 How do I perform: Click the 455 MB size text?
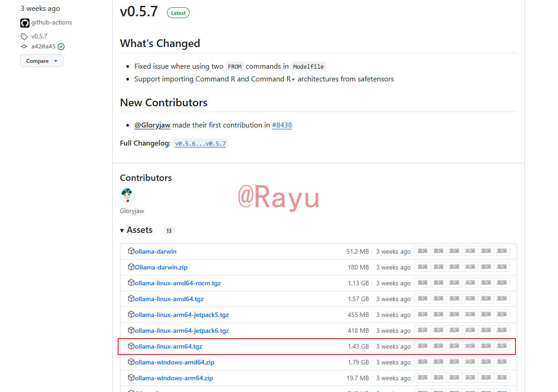tap(358, 315)
